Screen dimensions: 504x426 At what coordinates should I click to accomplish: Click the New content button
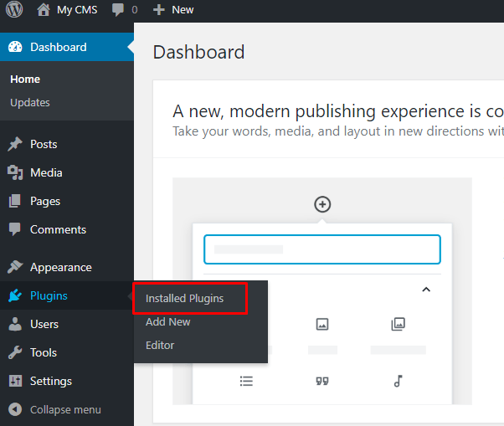coord(173,10)
